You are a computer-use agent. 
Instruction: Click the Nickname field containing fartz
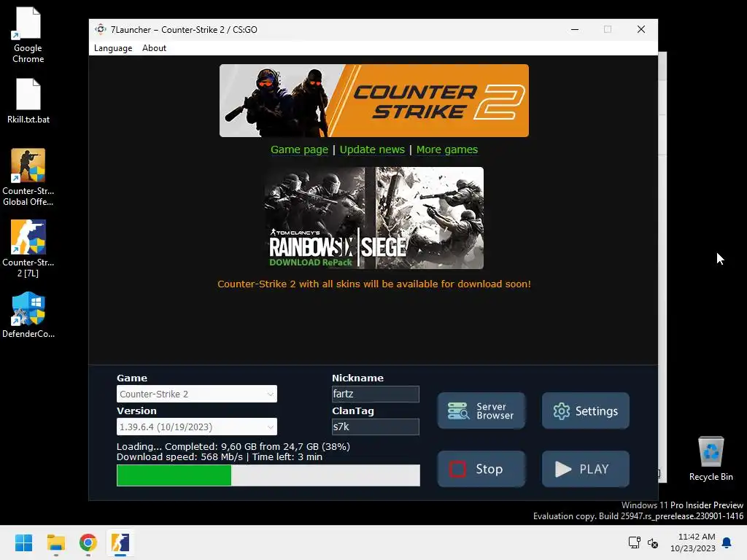376,394
